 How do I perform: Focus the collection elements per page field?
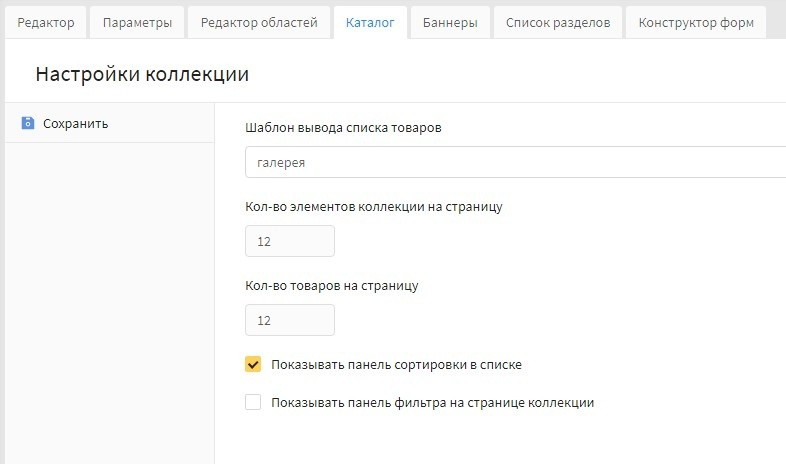pyautogui.click(x=289, y=241)
